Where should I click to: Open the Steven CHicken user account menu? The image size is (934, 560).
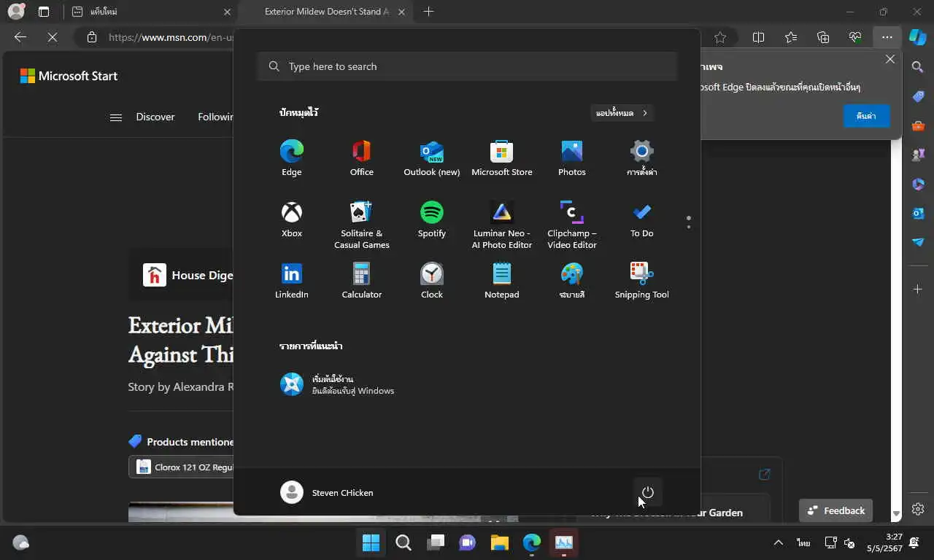(x=327, y=492)
